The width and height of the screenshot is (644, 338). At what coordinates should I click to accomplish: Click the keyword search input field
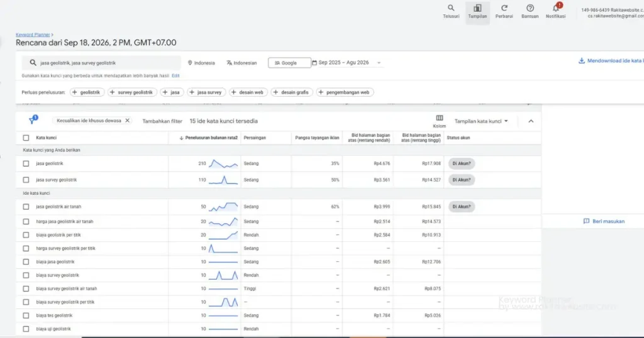(101, 63)
